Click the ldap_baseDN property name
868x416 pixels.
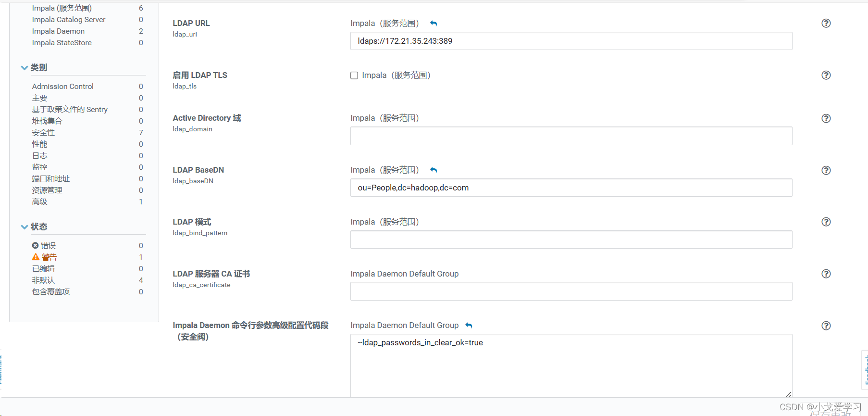pos(193,181)
